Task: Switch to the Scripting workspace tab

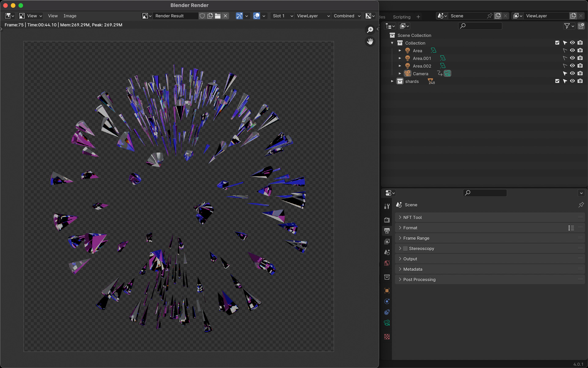Action: tap(401, 17)
